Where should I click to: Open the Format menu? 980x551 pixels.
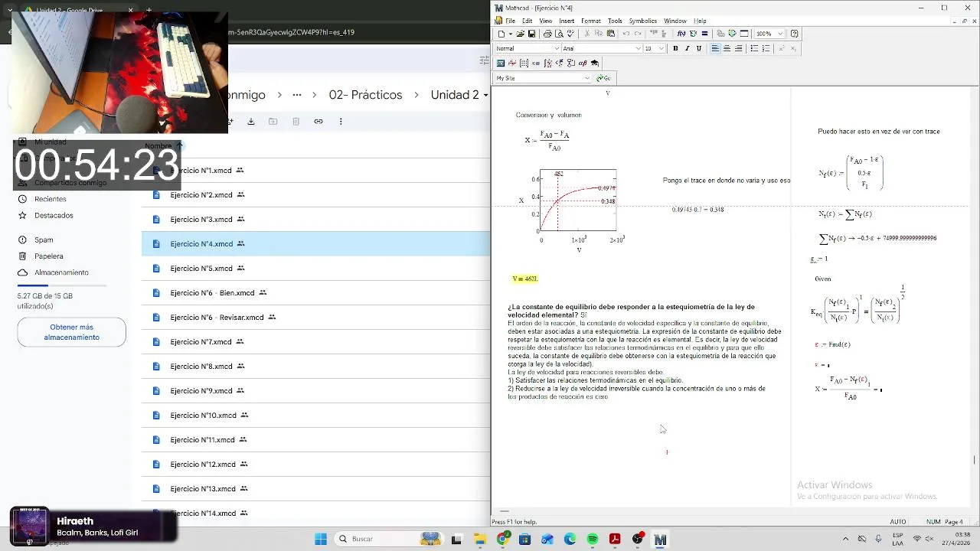pyautogui.click(x=590, y=21)
